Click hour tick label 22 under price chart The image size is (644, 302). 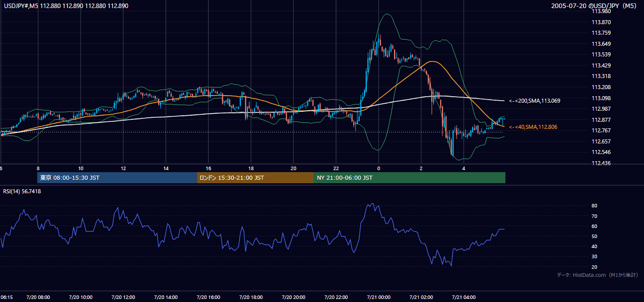tap(336, 169)
